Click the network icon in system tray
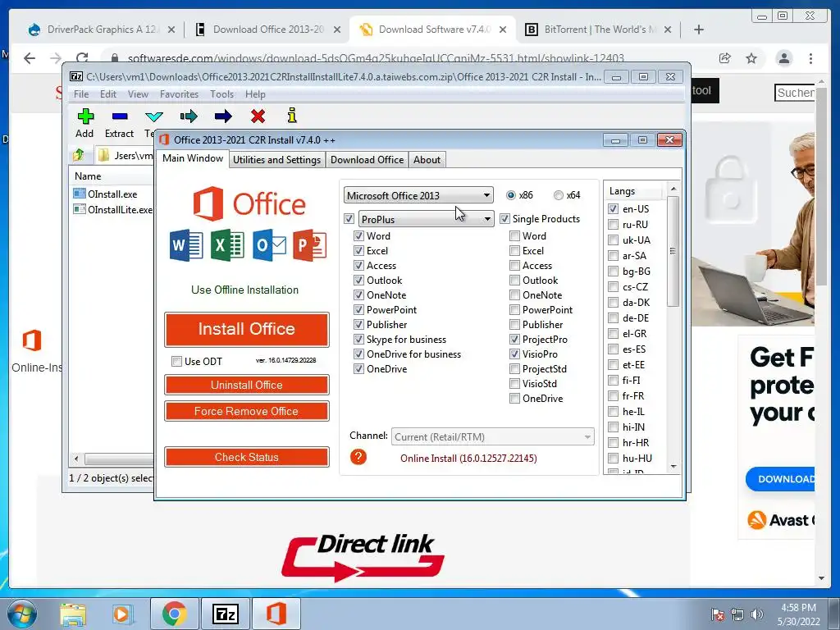This screenshot has height=630, width=840. (737, 614)
